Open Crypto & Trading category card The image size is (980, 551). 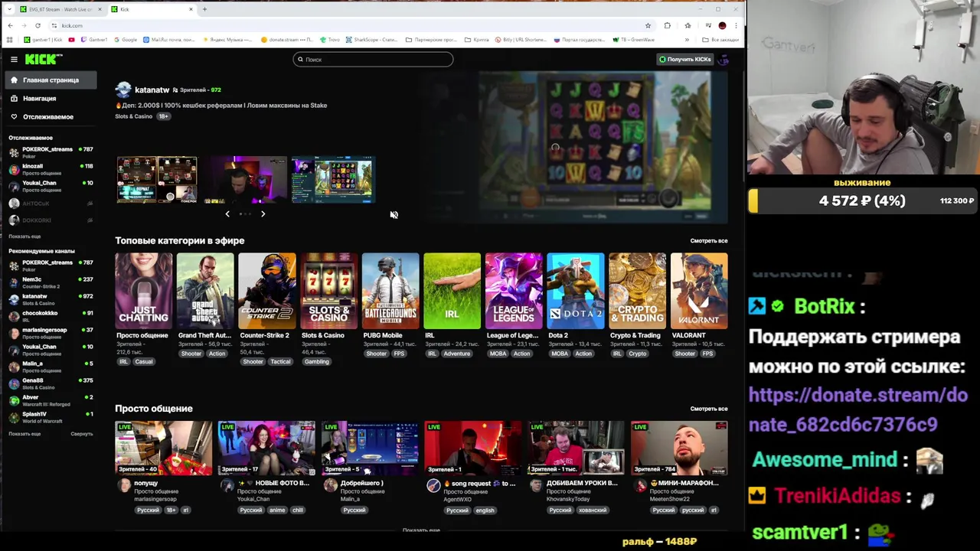pyautogui.click(x=637, y=291)
